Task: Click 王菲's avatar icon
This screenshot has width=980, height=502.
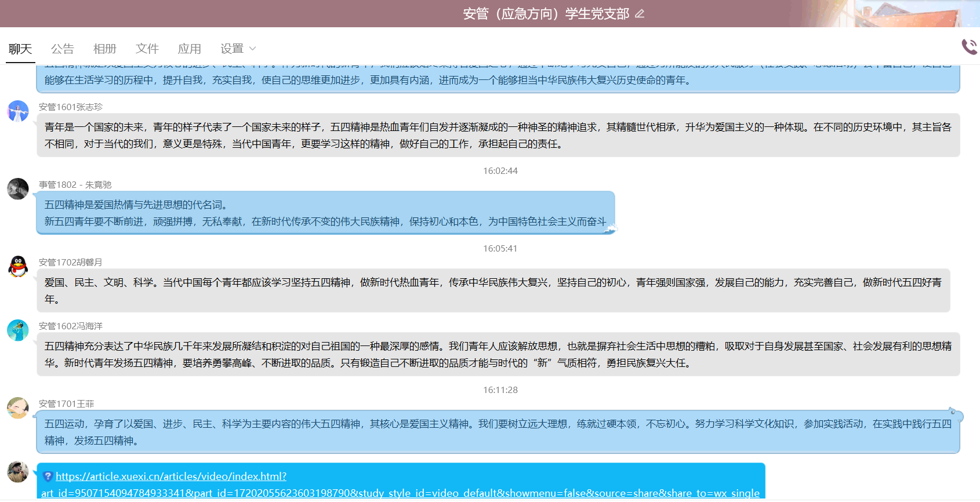Action: pyautogui.click(x=18, y=408)
